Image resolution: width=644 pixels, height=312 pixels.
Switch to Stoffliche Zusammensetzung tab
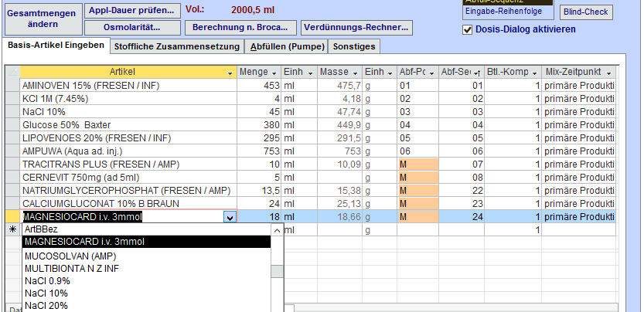coord(177,46)
